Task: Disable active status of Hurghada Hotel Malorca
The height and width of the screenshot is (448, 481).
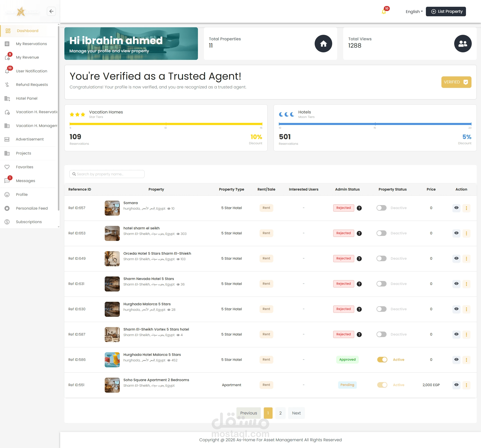Action: pos(382,360)
